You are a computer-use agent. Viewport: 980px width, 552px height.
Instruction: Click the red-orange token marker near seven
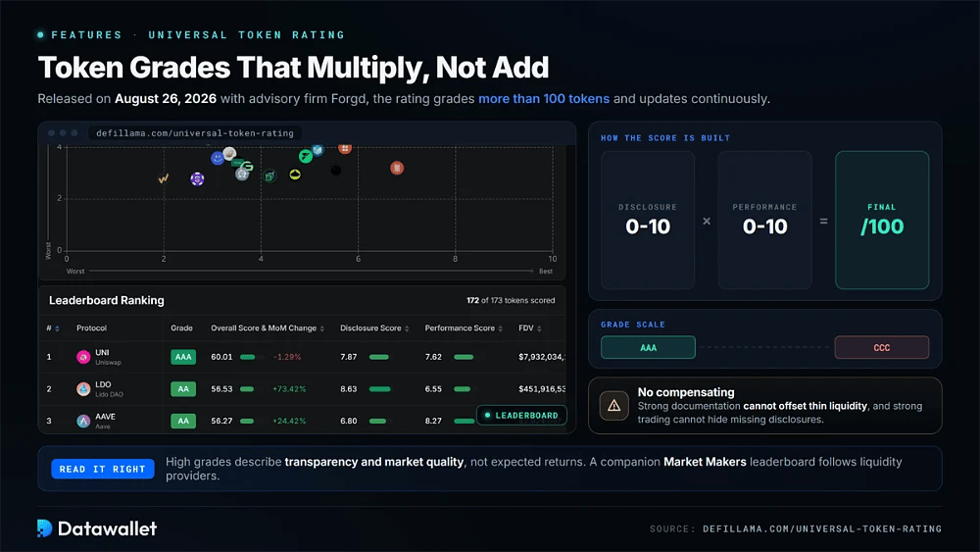397,168
